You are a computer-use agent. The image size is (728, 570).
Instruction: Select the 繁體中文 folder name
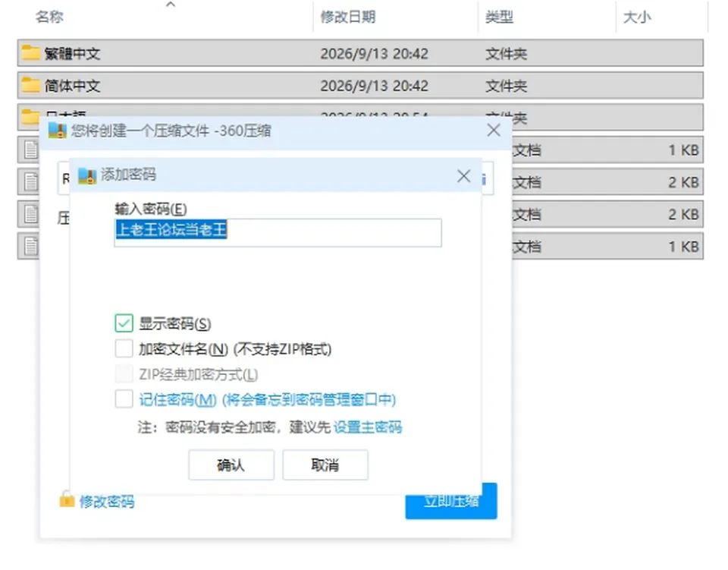pos(72,53)
